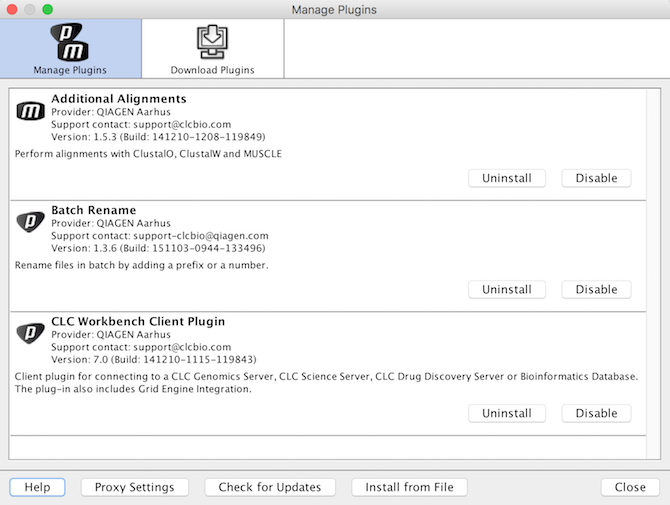Switch to the Manage Plugins tab
The width and height of the screenshot is (670, 505).
[71, 48]
